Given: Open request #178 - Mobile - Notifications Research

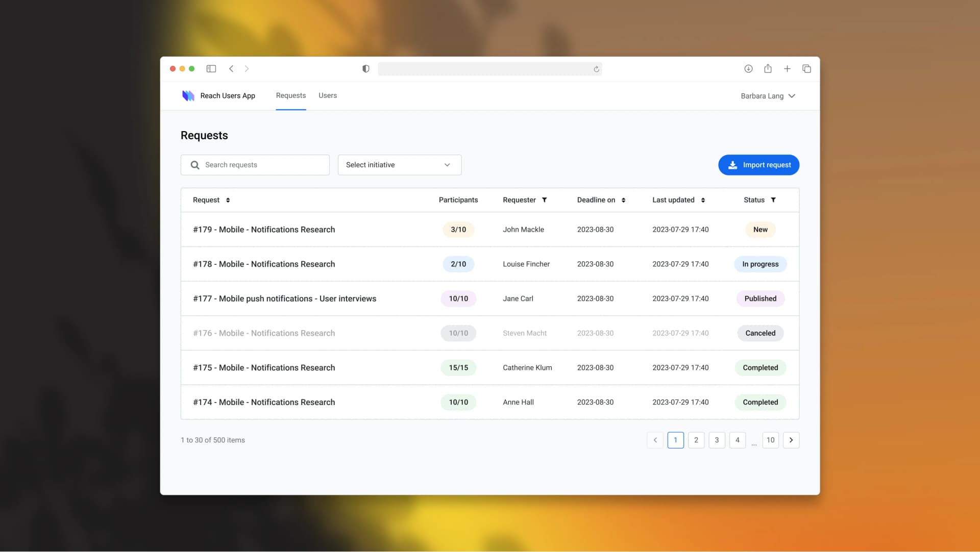Looking at the screenshot, I should pyautogui.click(x=264, y=264).
